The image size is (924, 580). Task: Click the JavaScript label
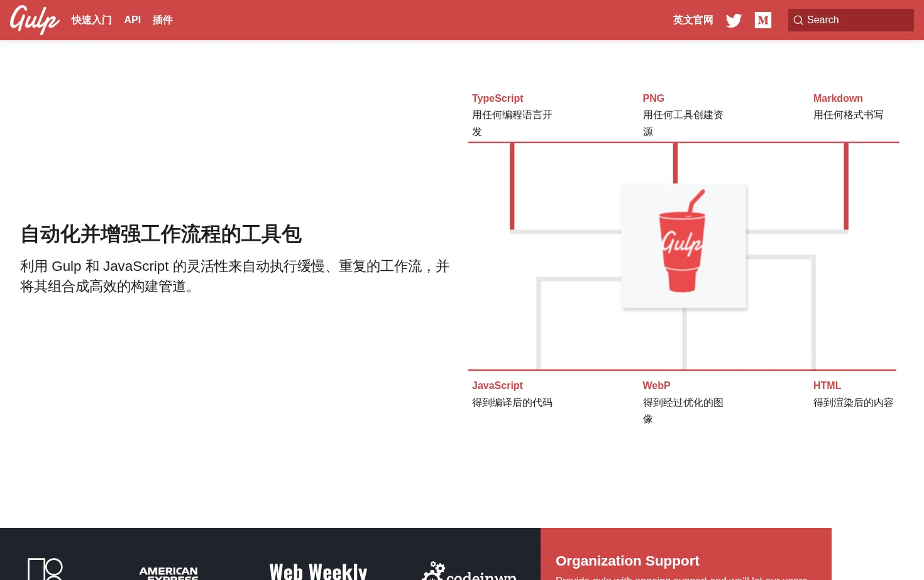click(497, 385)
